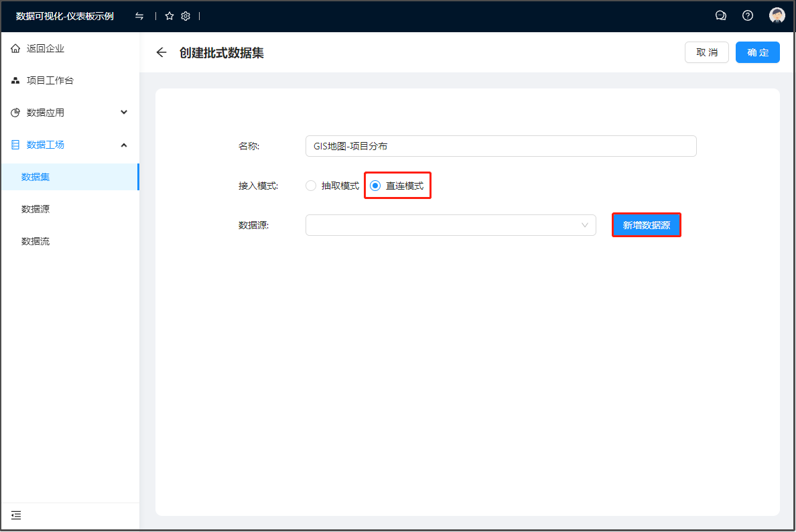
Task: Open the 数据源 dropdown in the form
Action: (450, 225)
